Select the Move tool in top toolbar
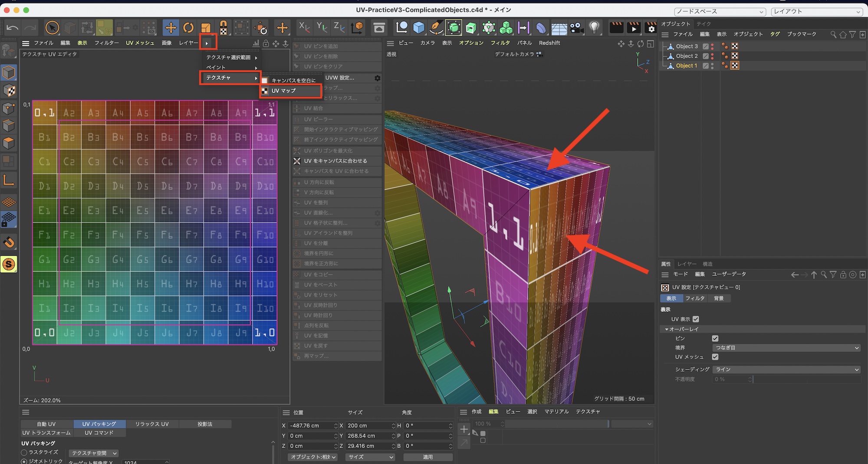868x464 pixels. click(171, 28)
